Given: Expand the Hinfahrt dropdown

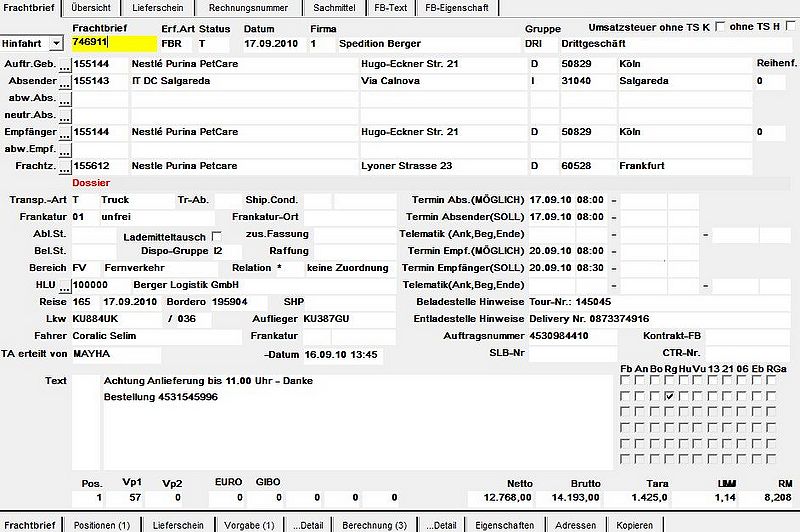Looking at the screenshot, I should pyautogui.click(x=56, y=43).
